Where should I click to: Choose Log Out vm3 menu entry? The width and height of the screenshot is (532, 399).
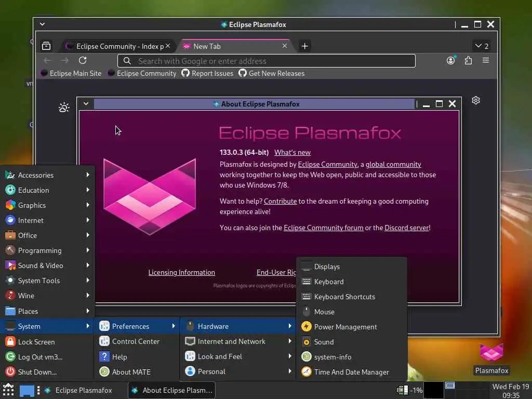(47, 357)
